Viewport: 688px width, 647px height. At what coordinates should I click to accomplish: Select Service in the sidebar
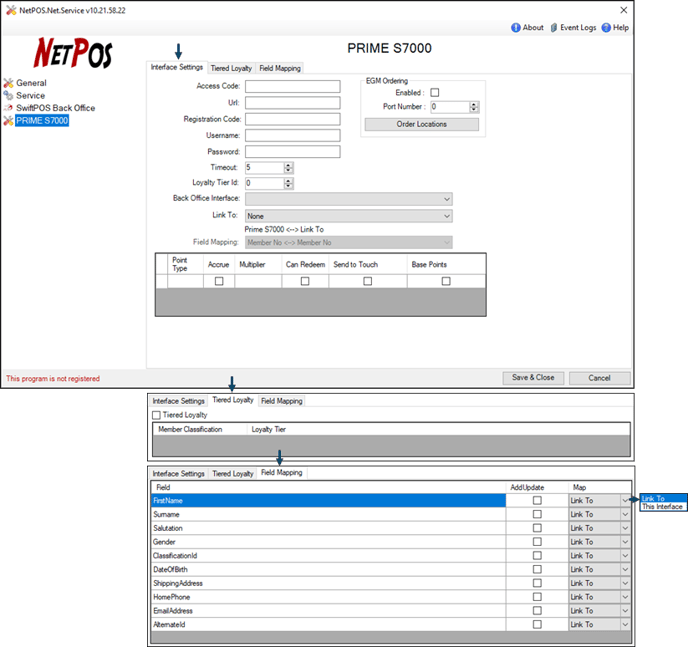click(30, 95)
